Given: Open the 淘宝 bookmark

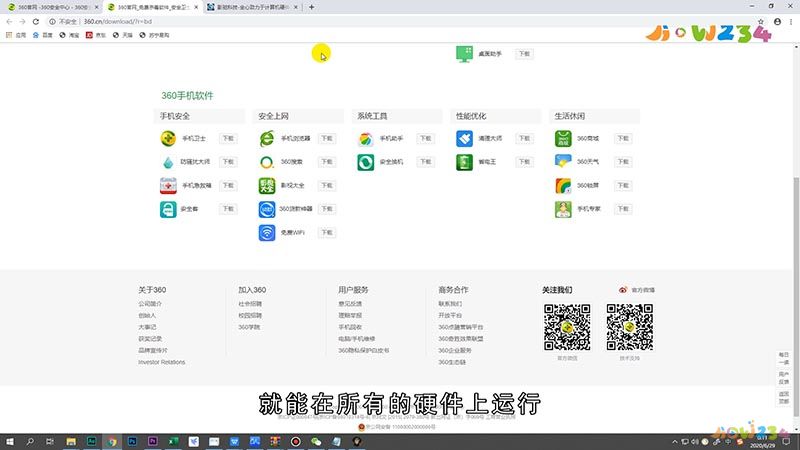Looking at the screenshot, I should point(69,35).
